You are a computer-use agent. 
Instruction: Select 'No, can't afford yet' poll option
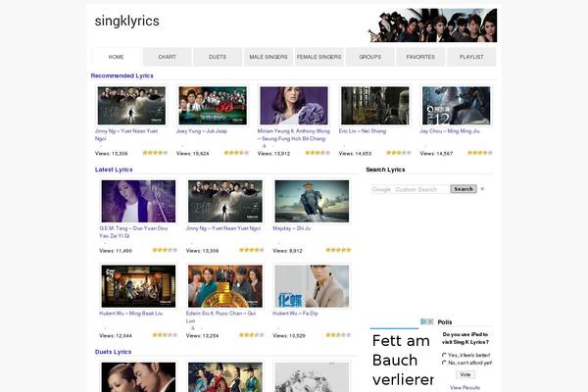tap(445, 363)
